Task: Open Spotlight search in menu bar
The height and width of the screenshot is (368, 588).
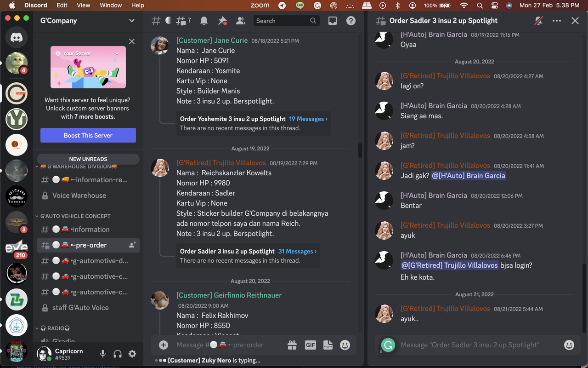Action: click(x=480, y=6)
